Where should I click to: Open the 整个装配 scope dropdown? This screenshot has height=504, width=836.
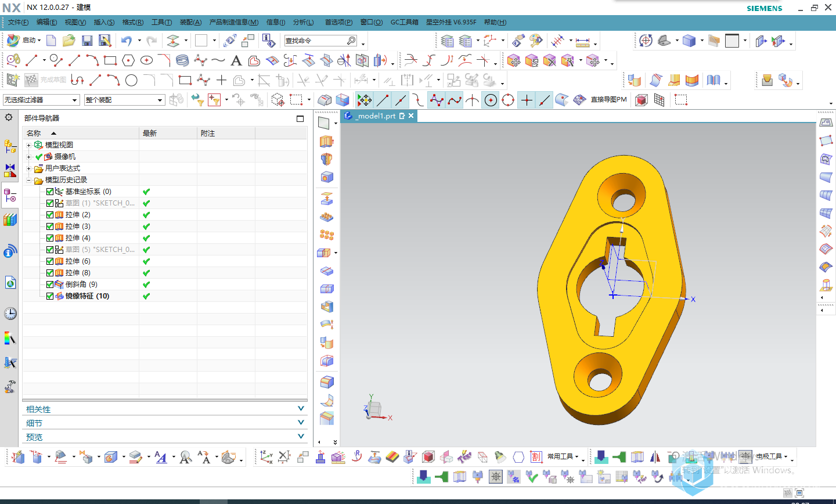point(124,100)
